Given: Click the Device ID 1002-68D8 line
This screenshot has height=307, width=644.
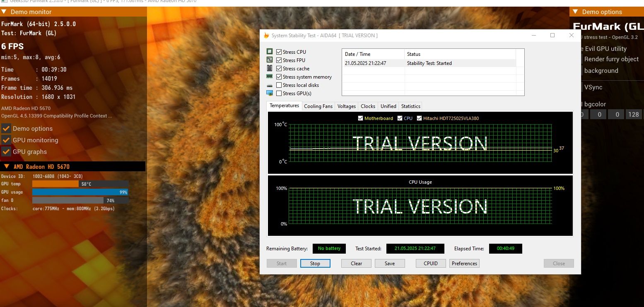Looking at the screenshot, I should pyautogui.click(x=42, y=176).
